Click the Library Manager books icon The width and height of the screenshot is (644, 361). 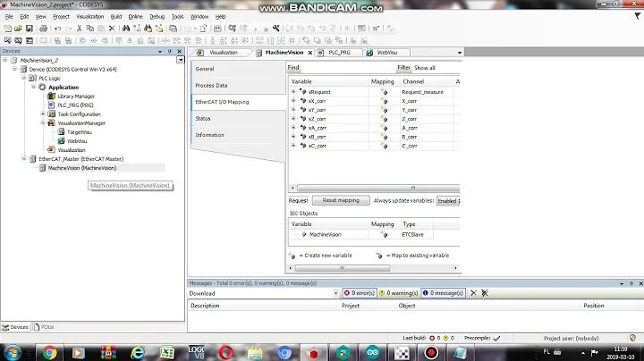click(51, 96)
